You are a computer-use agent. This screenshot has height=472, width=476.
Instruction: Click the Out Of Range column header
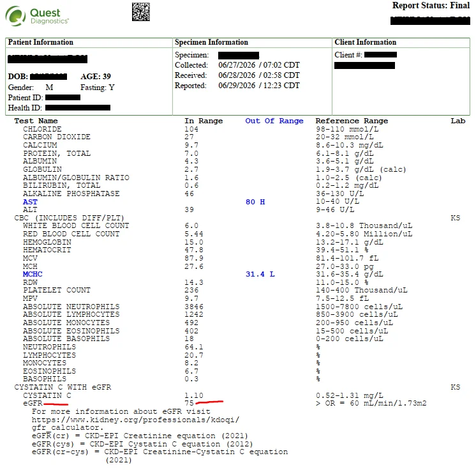coord(274,121)
